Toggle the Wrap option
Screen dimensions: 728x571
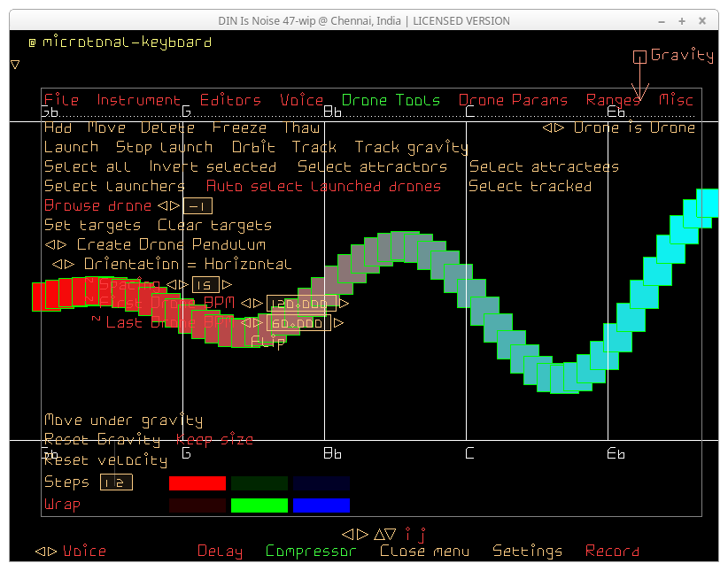coord(62,505)
